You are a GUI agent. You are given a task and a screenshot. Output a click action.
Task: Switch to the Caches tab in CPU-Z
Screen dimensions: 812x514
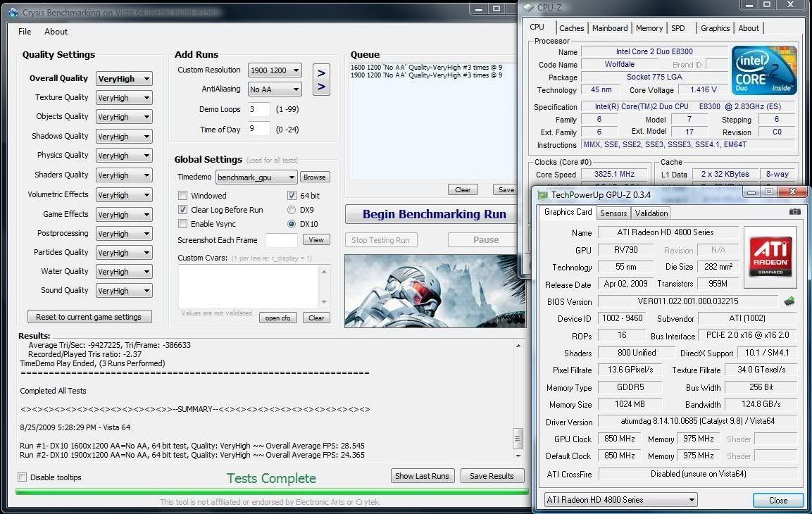(x=572, y=28)
